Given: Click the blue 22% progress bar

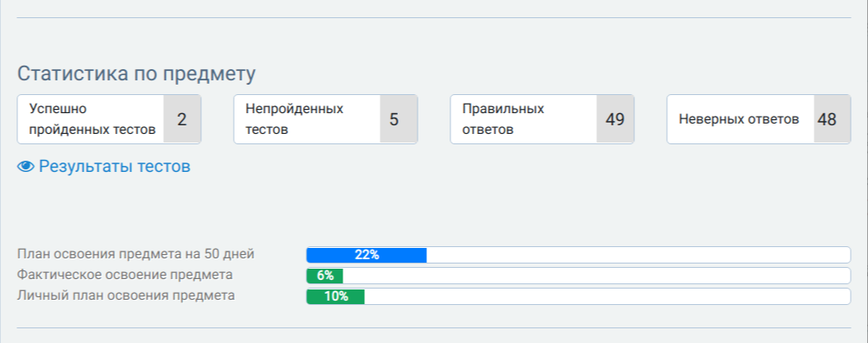Looking at the screenshot, I should (x=367, y=255).
